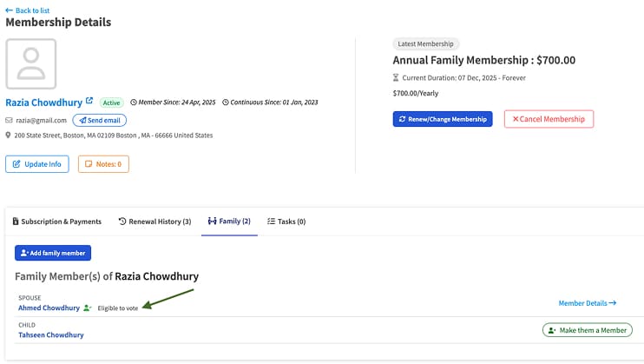Renew or change the membership

(443, 119)
